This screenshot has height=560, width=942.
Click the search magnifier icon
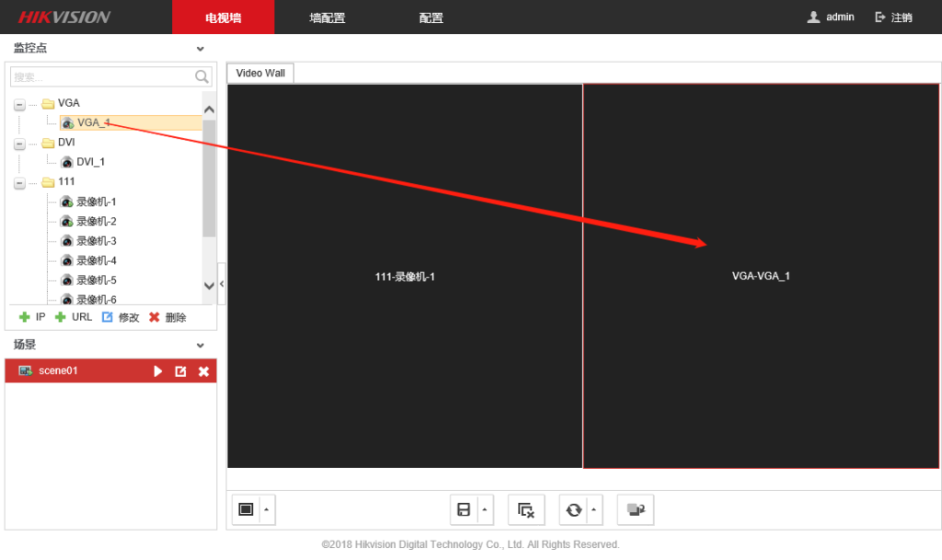202,77
